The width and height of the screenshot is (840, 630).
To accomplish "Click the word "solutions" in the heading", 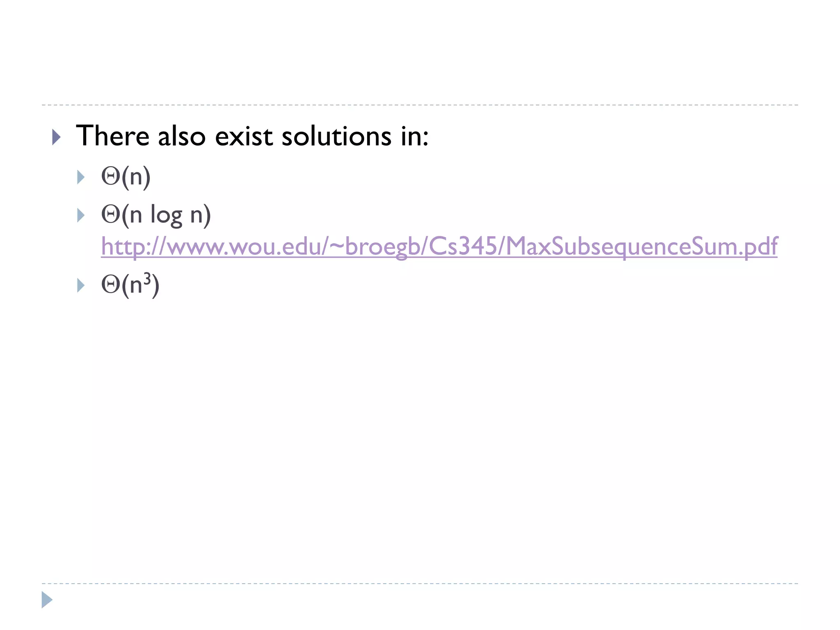I will click(336, 135).
